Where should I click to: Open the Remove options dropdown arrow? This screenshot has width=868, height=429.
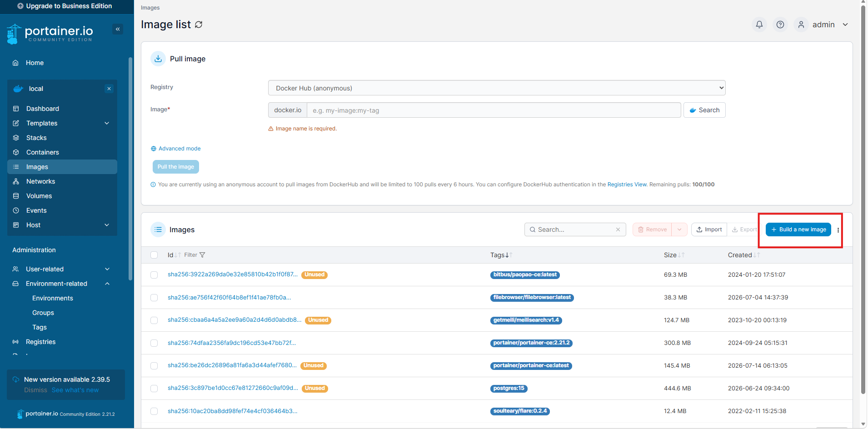tap(679, 229)
